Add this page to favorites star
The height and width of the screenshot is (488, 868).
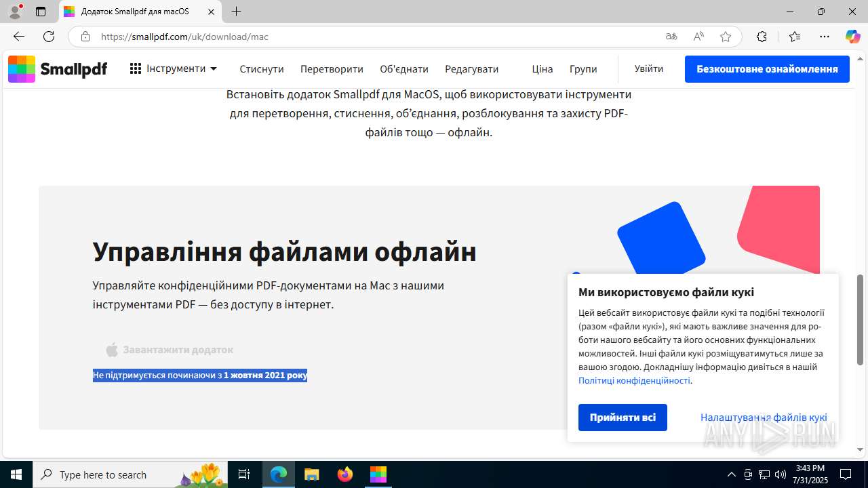tap(726, 37)
